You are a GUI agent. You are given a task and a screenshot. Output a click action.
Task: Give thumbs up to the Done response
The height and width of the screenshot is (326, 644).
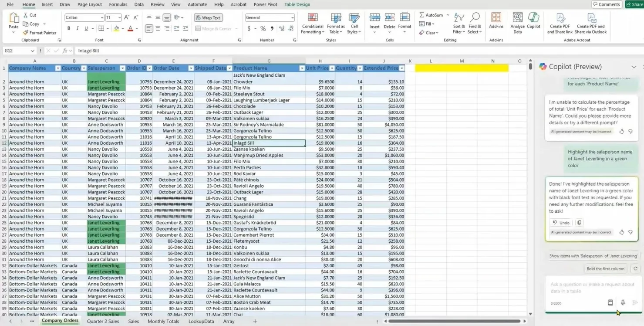621,232
